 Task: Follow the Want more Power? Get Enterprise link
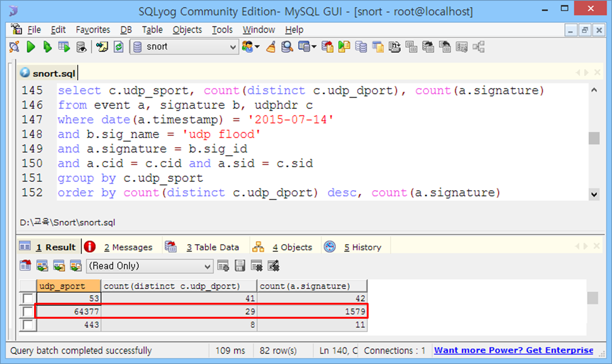(x=514, y=350)
